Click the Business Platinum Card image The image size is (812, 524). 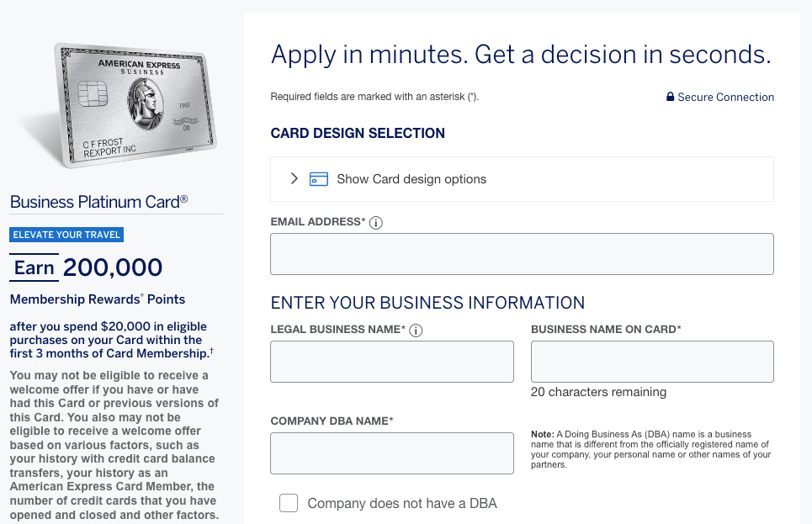tap(135, 105)
